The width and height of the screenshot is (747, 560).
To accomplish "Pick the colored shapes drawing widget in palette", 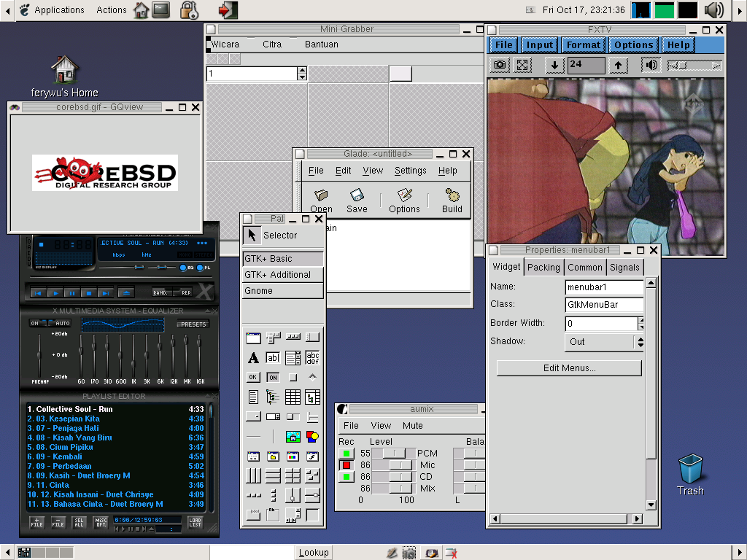I will click(x=312, y=436).
